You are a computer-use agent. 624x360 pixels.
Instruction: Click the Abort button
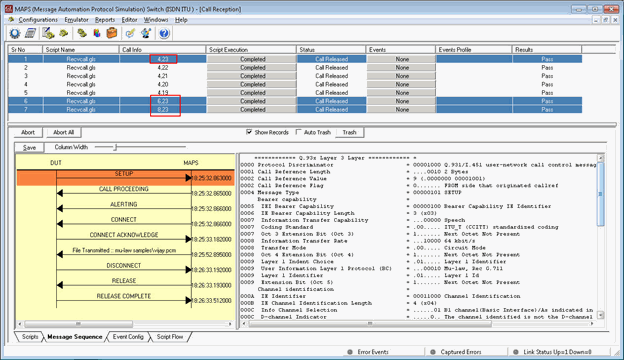click(28, 132)
